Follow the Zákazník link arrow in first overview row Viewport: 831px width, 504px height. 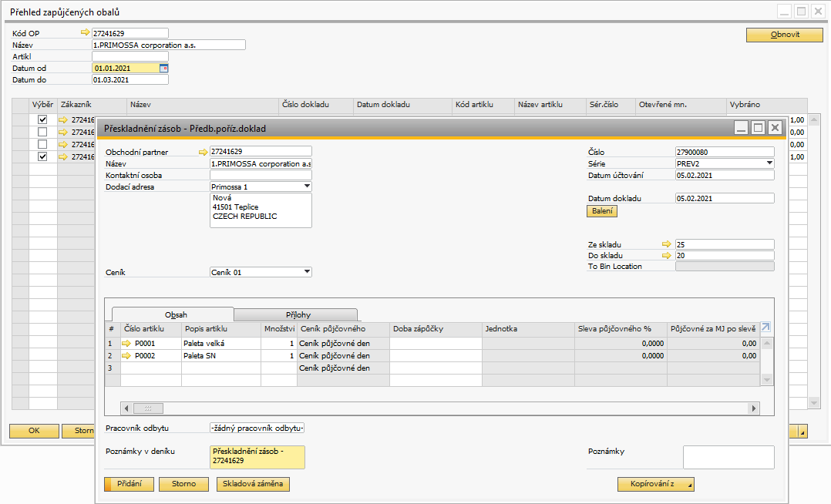point(63,119)
